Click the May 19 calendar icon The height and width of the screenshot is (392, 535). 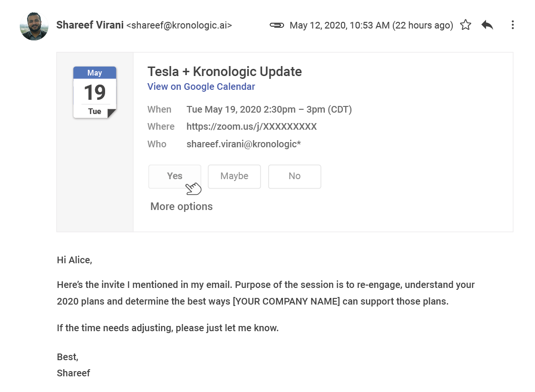(x=95, y=92)
